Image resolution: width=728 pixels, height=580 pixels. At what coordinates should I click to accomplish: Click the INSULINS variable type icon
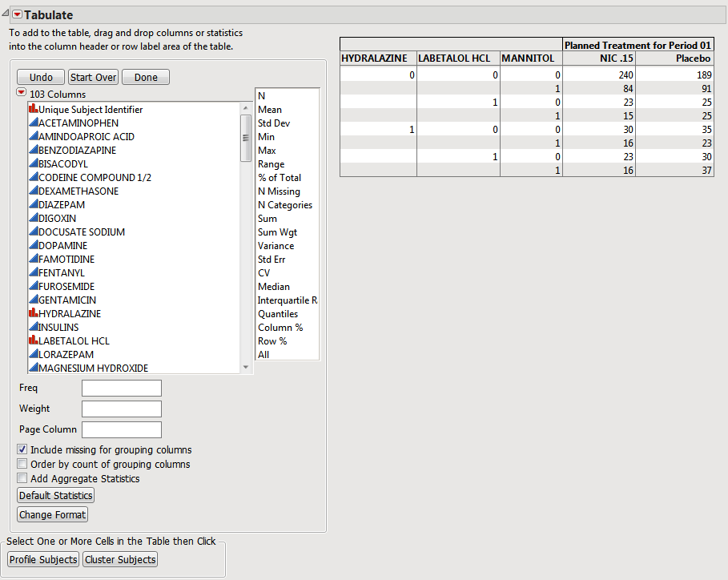pyautogui.click(x=33, y=327)
